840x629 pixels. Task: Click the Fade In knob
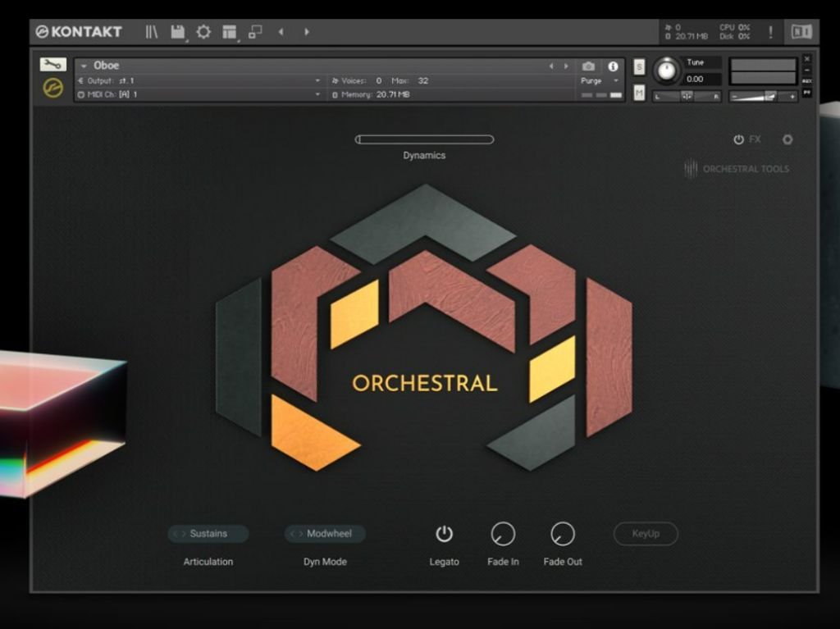503,534
